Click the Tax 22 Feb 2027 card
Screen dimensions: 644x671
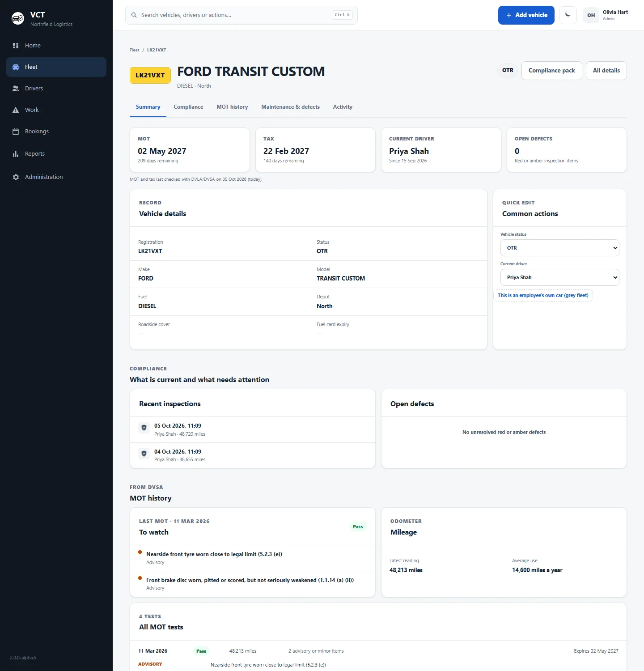(315, 150)
